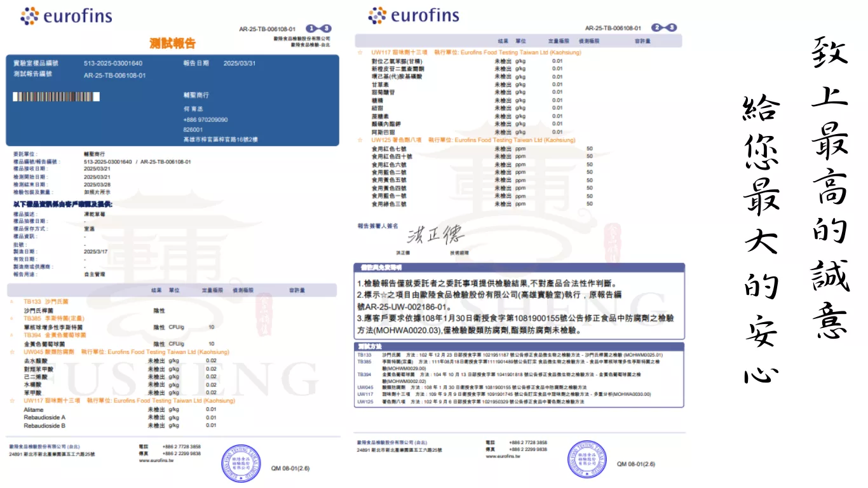
Task: Select the orange 測試報告 title
Action: point(172,43)
